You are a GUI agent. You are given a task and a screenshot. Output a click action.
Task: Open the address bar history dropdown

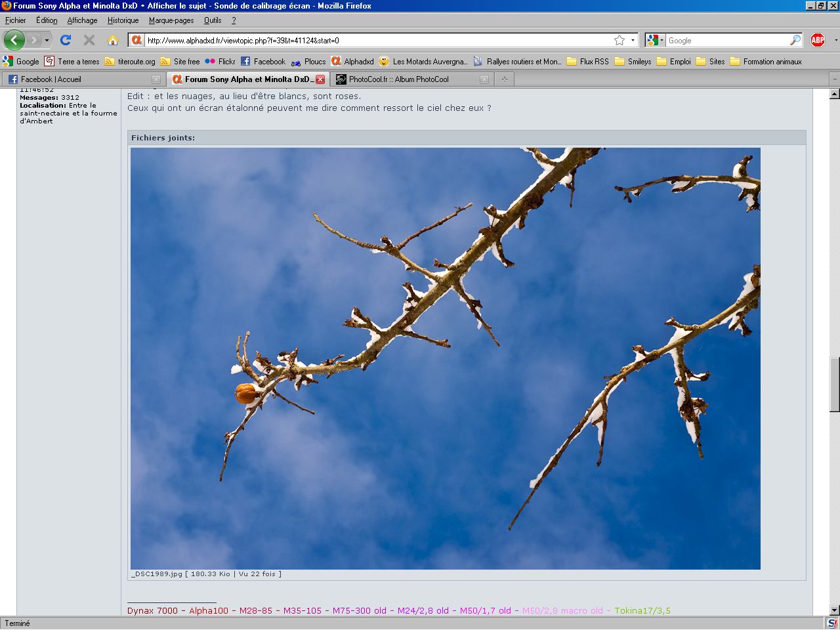[x=633, y=40]
